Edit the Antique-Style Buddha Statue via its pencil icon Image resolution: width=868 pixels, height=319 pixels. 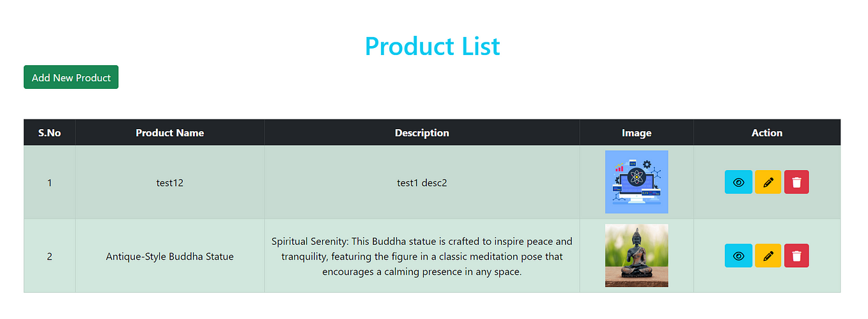point(768,256)
